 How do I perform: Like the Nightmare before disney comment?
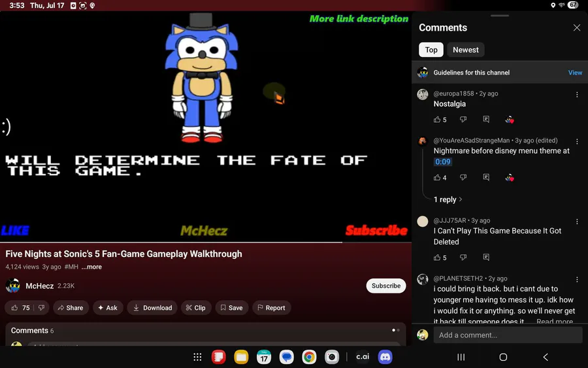tap(437, 177)
